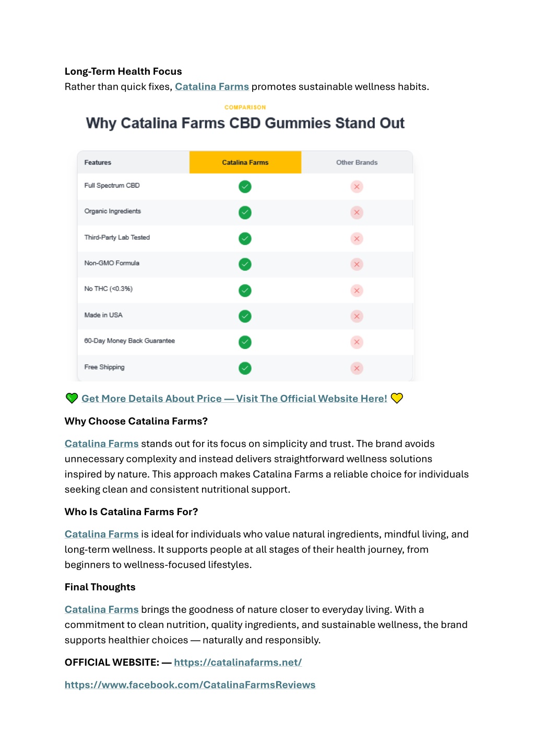The image size is (534, 756).
Task: Click the yellow heart icon after price link
Action: tap(397, 398)
